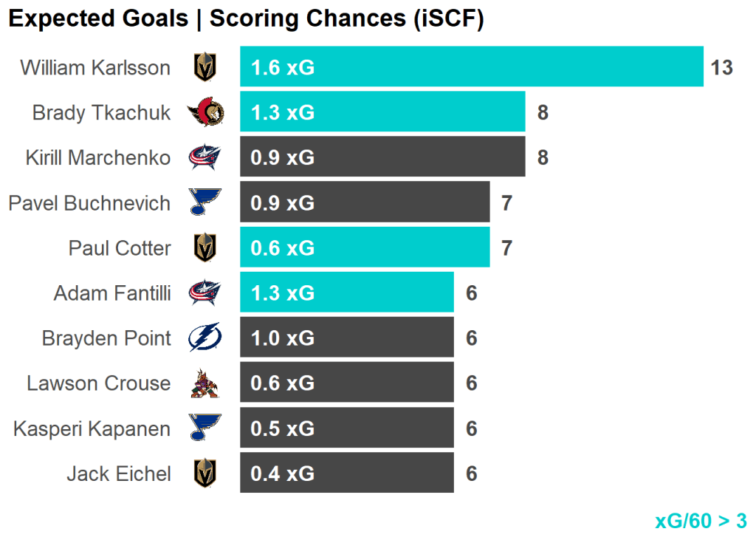The image size is (756, 540).
Task: Click the Tampa Bay Lightning logo
Action: tap(205, 338)
